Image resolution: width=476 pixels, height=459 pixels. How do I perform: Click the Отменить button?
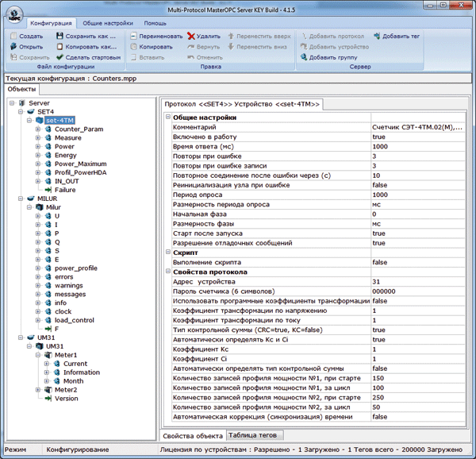[205, 57]
